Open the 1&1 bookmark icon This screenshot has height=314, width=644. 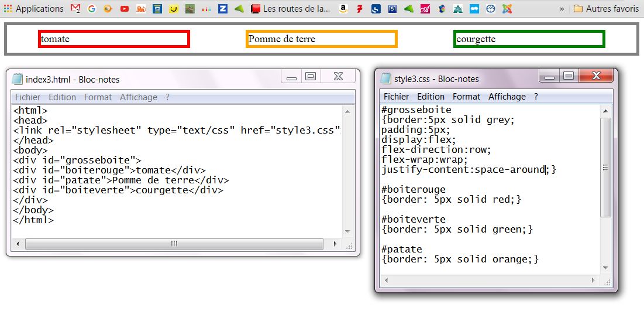click(392, 9)
